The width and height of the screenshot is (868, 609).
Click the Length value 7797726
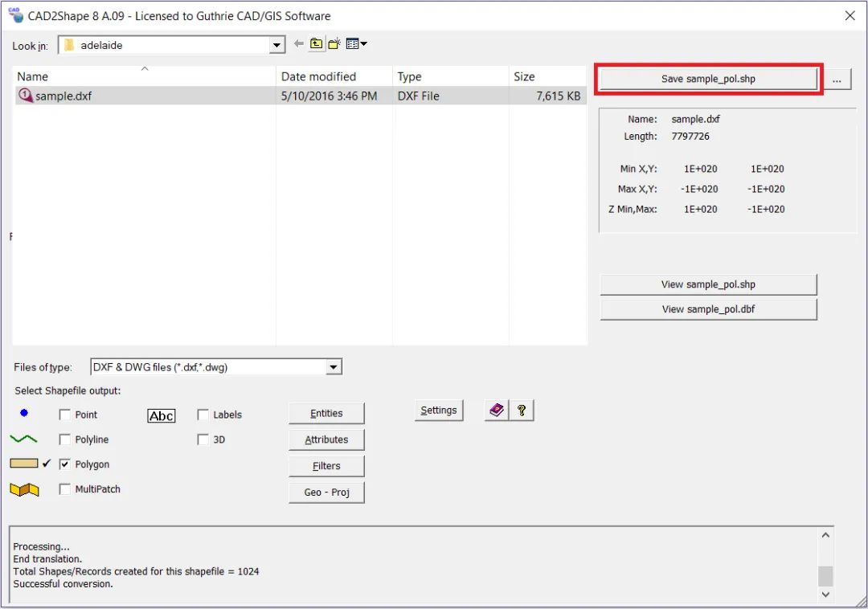click(690, 136)
